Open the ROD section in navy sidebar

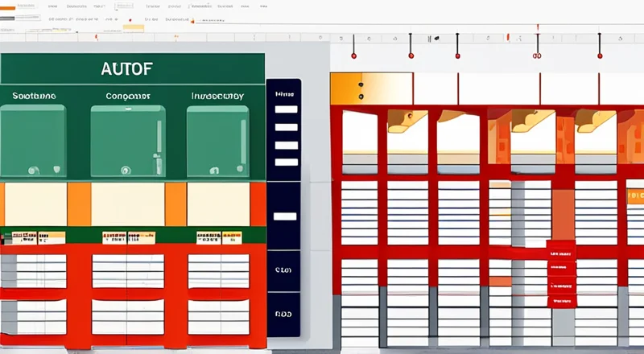pyautogui.click(x=283, y=315)
